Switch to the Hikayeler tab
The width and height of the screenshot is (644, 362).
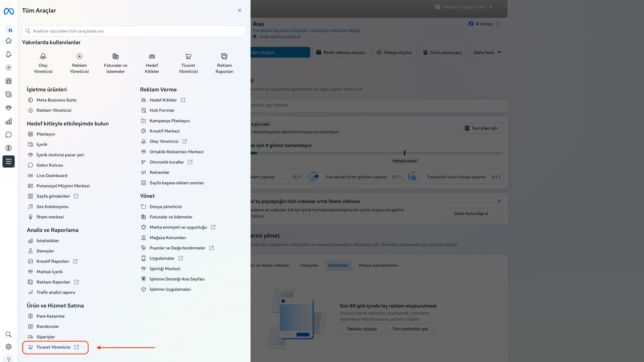(309, 265)
